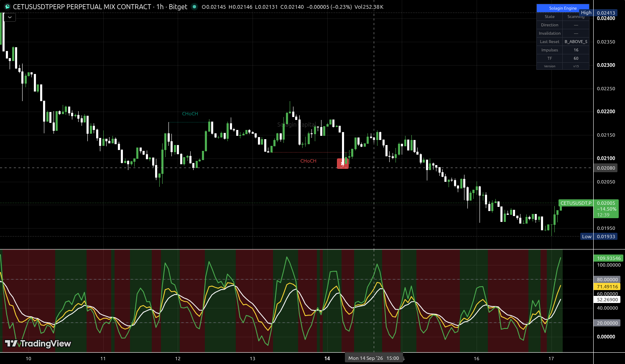Click the Invalidation row label
The image size is (625, 364).
(x=549, y=33)
